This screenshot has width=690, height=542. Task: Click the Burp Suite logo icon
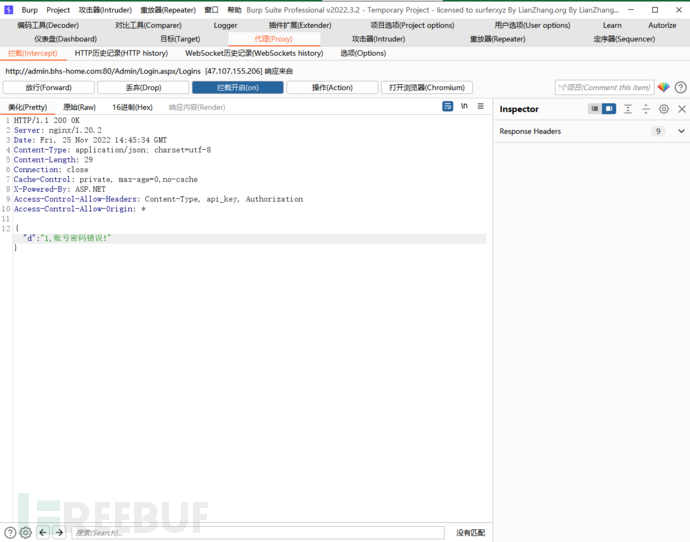[x=9, y=10]
